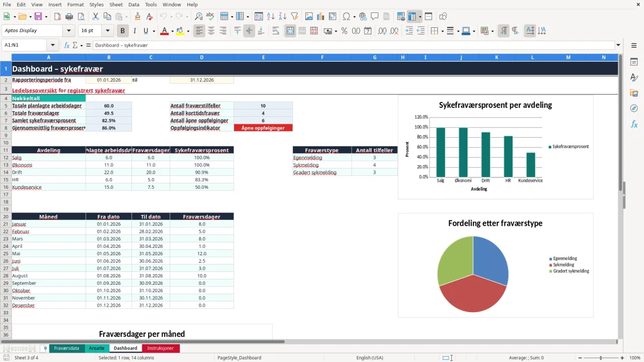
Task: Toggle Underline formatting
Action: [x=145, y=31]
